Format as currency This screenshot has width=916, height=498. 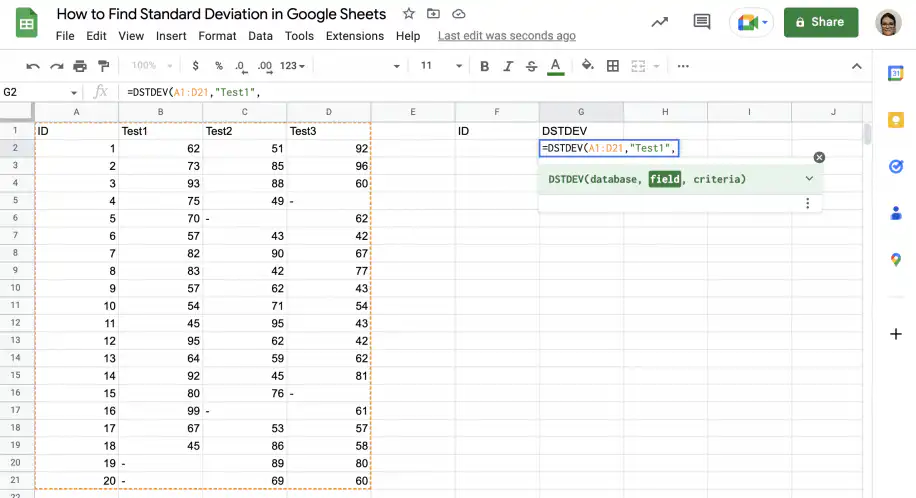[196, 65]
